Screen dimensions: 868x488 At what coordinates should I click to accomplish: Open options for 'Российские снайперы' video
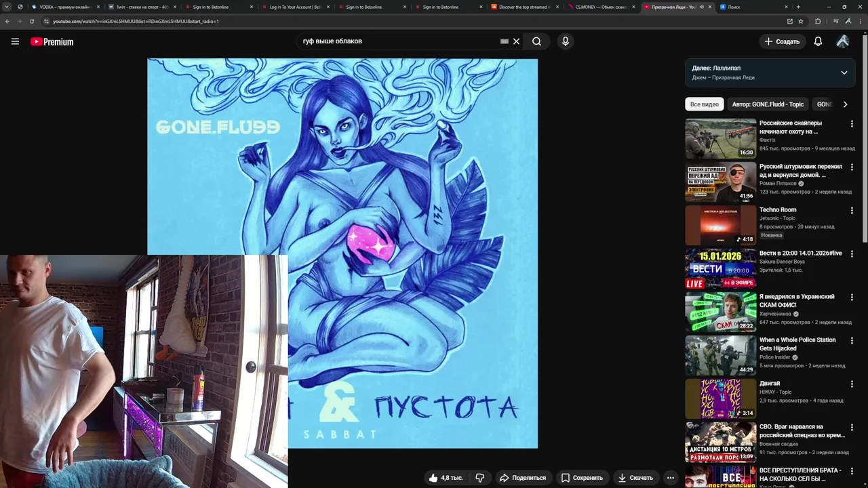852,124
